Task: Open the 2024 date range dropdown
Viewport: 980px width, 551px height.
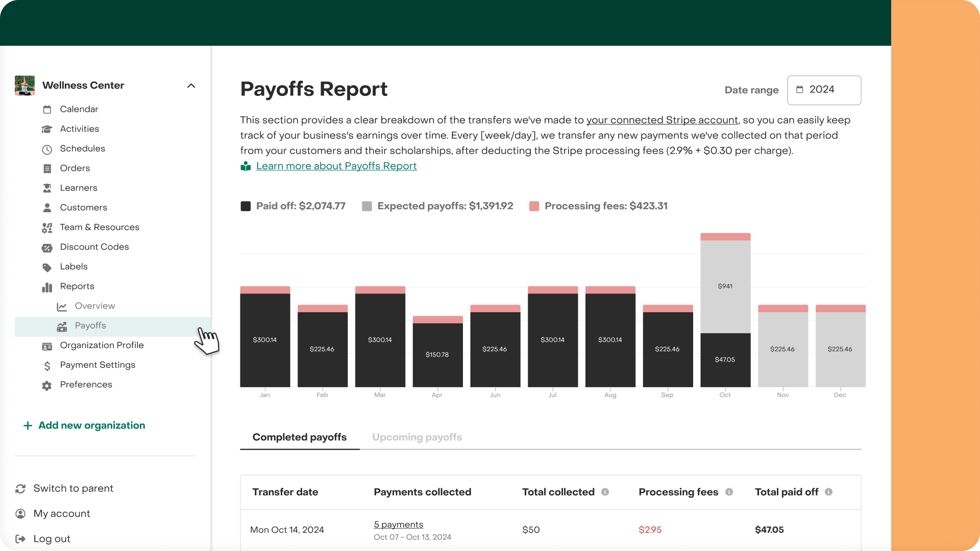Action: [x=824, y=90]
